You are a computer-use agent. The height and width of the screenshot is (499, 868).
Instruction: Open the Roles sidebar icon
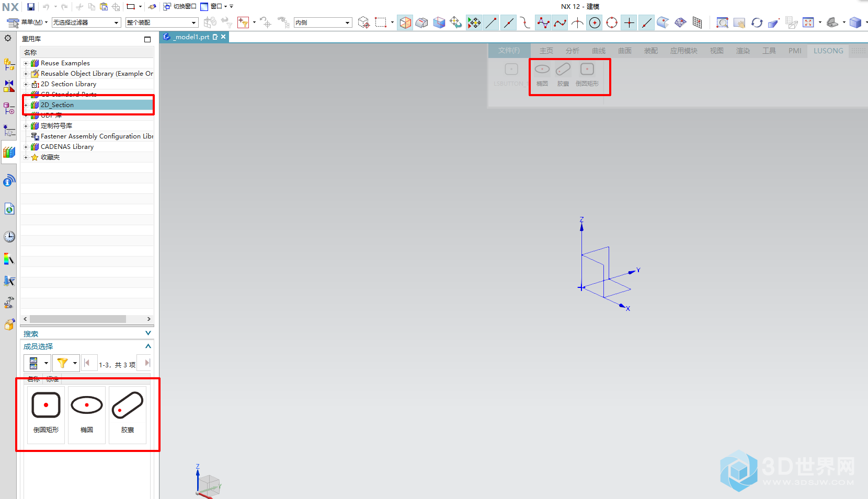pos(9,303)
